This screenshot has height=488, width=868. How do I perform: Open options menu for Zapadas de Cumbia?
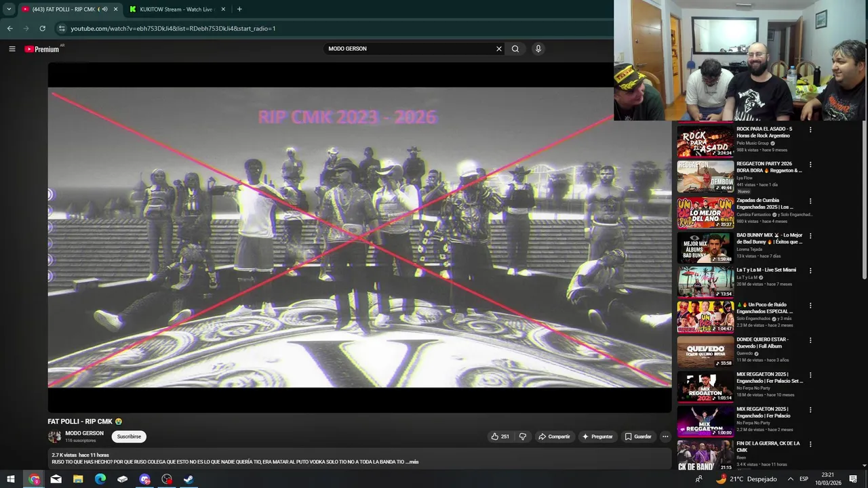pos(810,201)
